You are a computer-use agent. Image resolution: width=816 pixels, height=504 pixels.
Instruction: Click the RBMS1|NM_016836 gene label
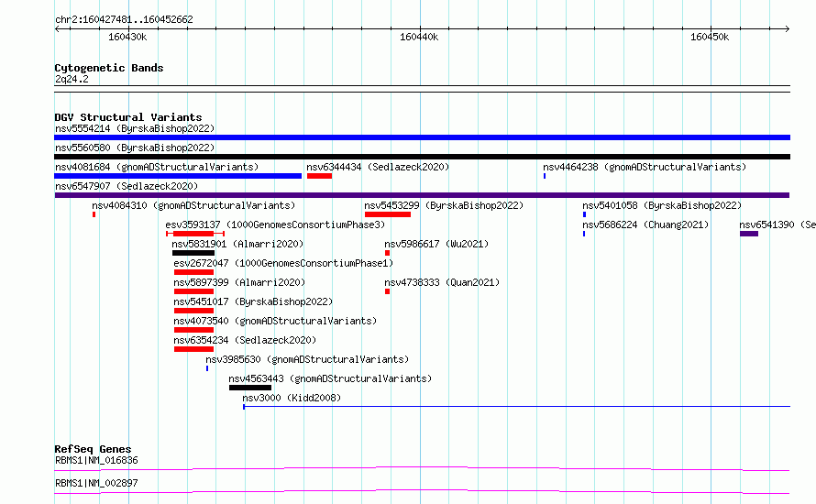pos(96,460)
